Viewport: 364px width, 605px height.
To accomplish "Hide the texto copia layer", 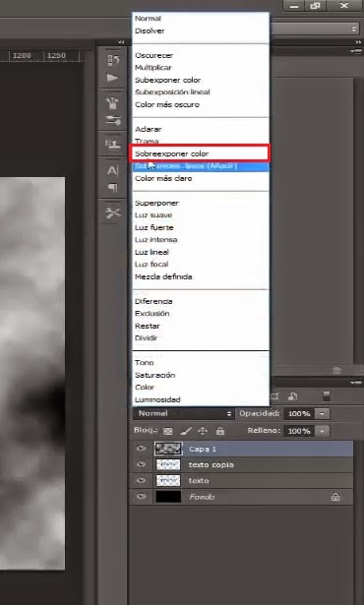I will 142,464.
